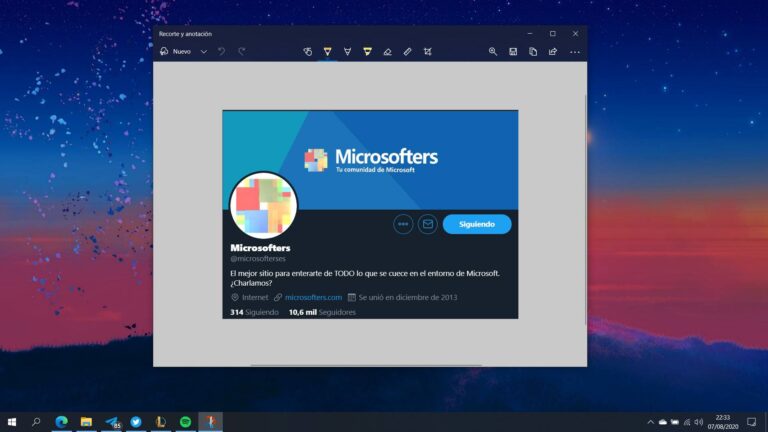Click 'Se unió en diciembre de 2013' text
Image resolution: width=768 pixels, height=432 pixels.
coord(408,297)
